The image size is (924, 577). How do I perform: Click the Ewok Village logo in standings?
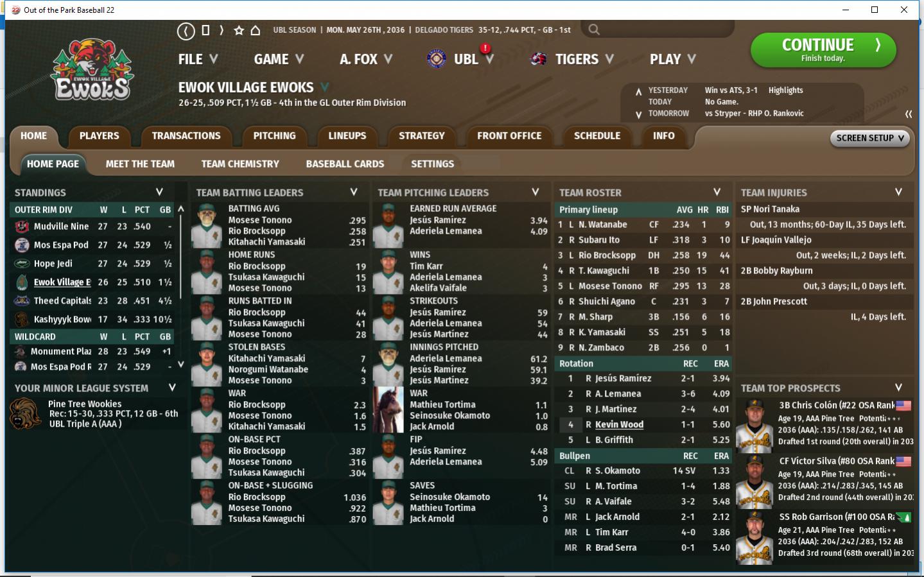[22, 282]
